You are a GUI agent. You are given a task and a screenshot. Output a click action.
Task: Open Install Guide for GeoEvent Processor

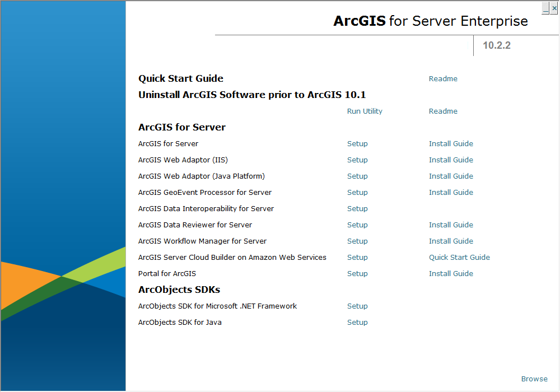coord(451,193)
